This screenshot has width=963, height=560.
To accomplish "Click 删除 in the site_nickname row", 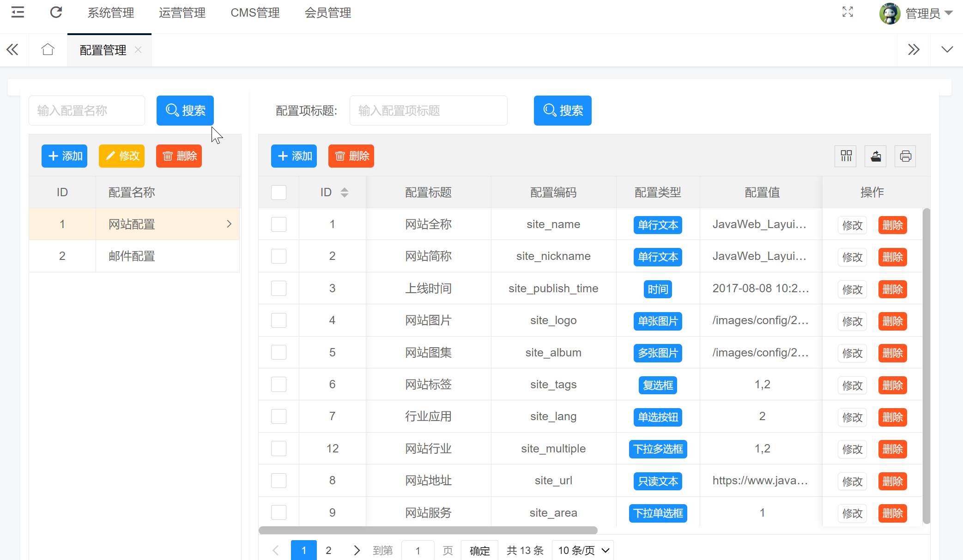I will (892, 257).
